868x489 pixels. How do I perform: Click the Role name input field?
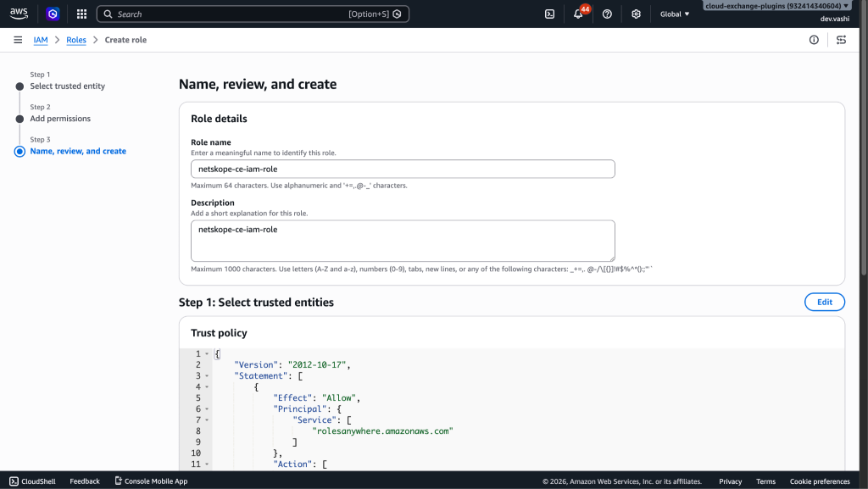[x=403, y=169]
